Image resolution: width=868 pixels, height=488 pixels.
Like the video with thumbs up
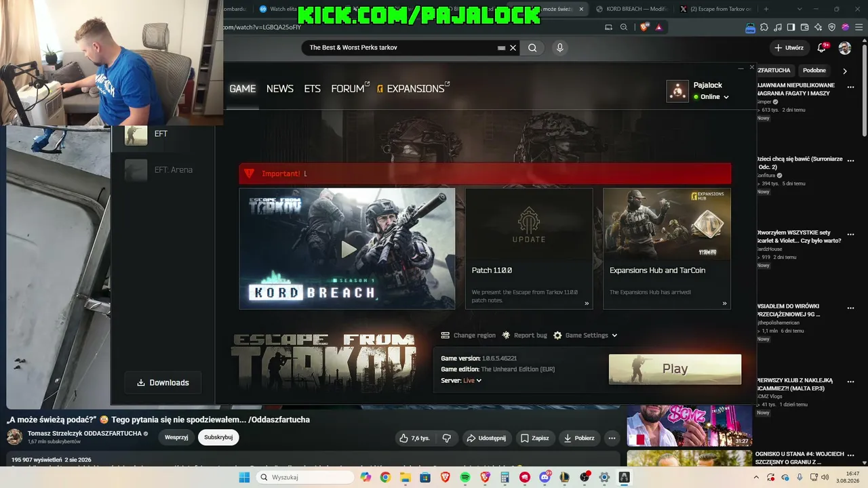point(415,438)
